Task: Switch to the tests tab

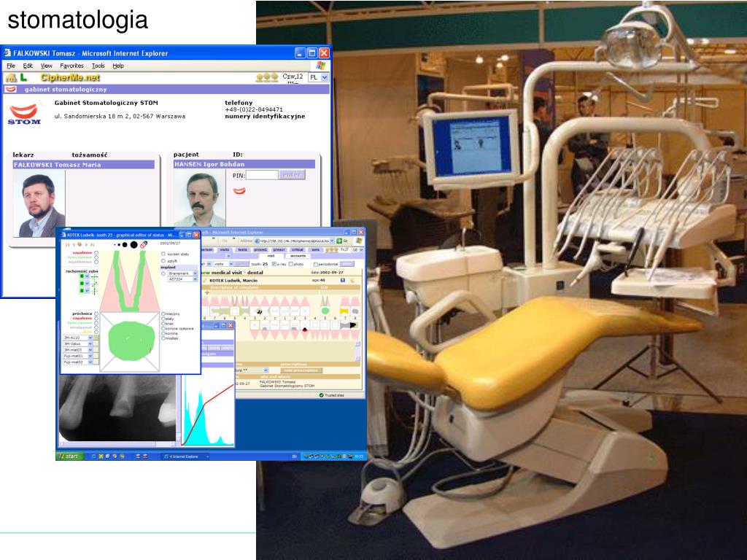Action: point(242,249)
